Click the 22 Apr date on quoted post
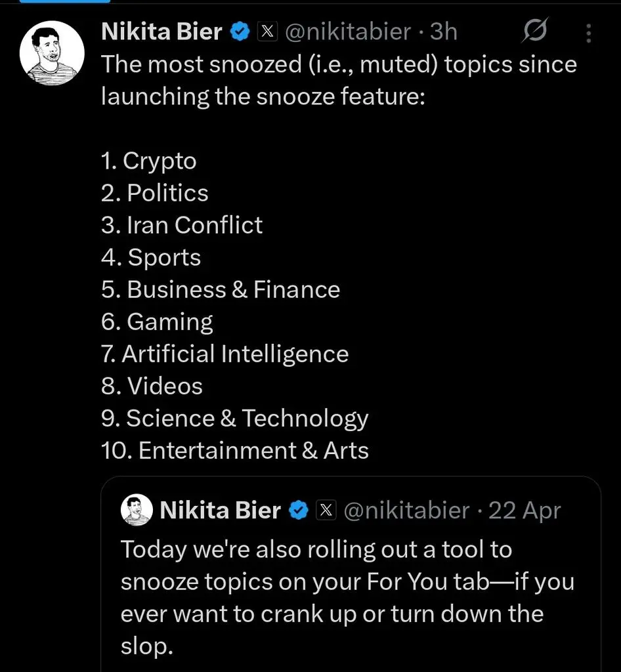This screenshot has height=672, width=621. pos(525,511)
